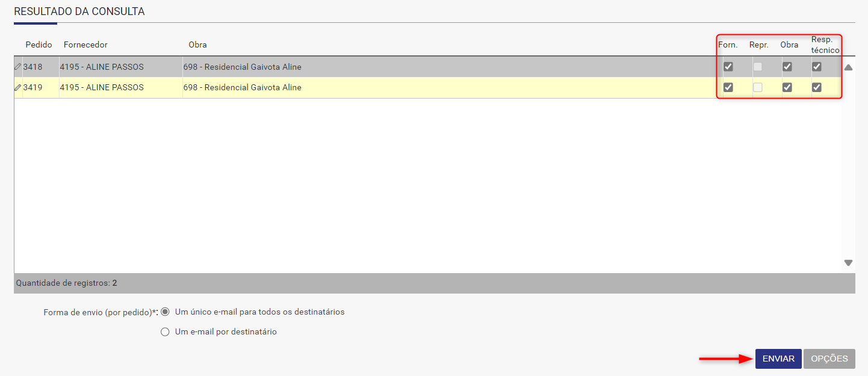Click the edit pencil icon for pedido 3418

click(x=17, y=67)
